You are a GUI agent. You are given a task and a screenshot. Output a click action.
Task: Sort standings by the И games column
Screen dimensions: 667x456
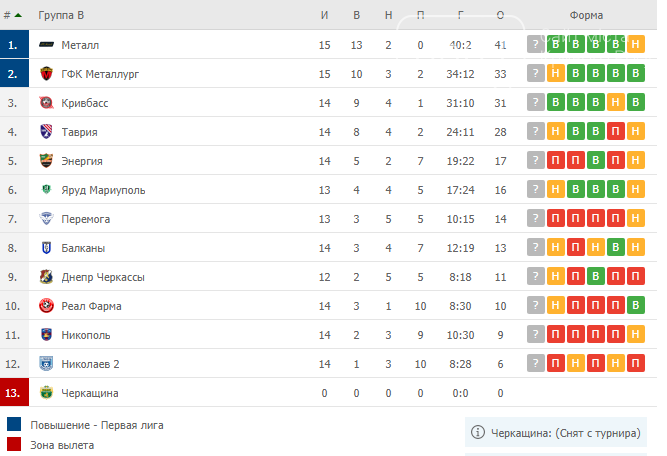point(325,15)
